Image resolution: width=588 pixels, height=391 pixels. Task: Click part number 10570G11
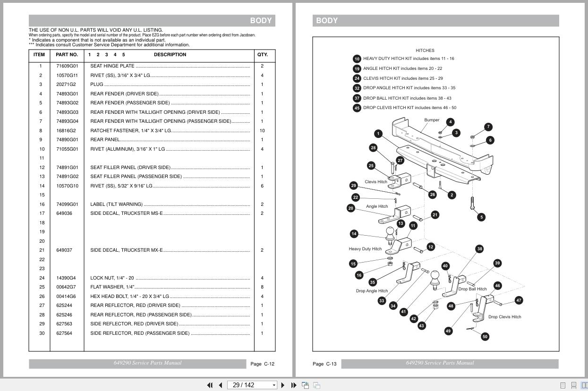click(67, 76)
